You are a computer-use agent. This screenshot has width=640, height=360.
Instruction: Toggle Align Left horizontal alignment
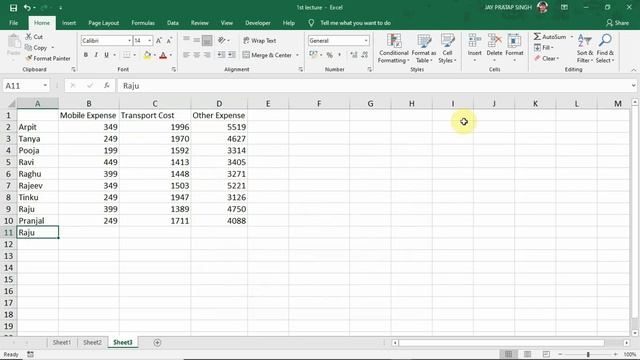pyautogui.click(x=186, y=55)
